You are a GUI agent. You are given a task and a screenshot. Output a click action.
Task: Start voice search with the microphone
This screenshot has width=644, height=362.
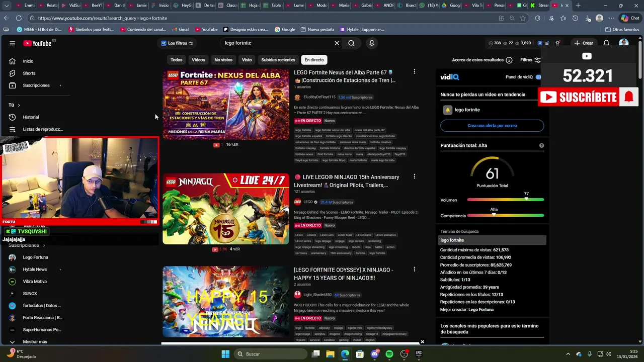[x=372, y=43]
